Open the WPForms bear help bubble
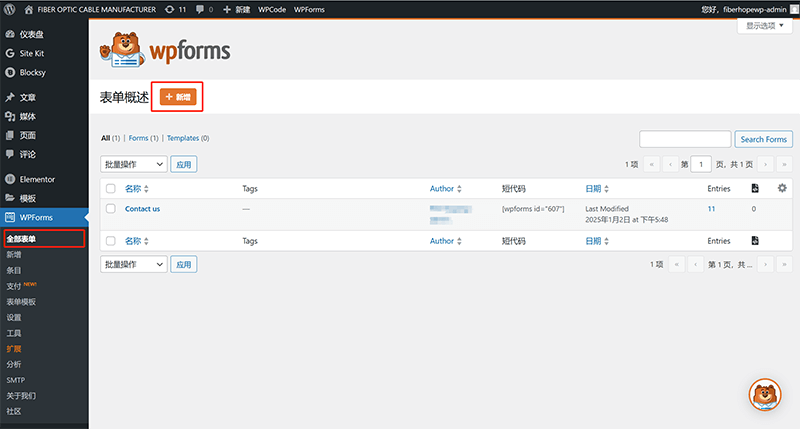 [765, 394]
